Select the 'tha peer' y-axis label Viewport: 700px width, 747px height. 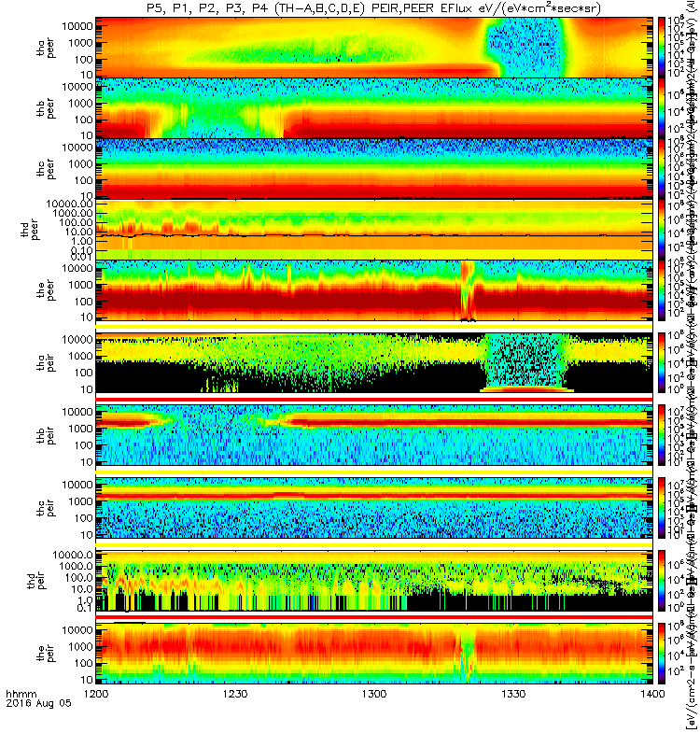pyautogui.click(x=46, y=49)
